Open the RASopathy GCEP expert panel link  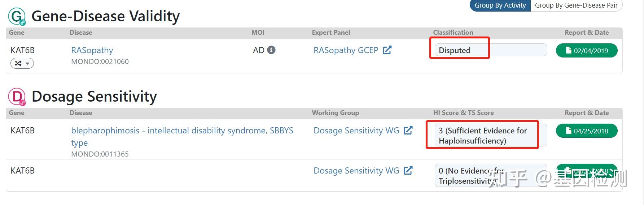click(346, 50)
